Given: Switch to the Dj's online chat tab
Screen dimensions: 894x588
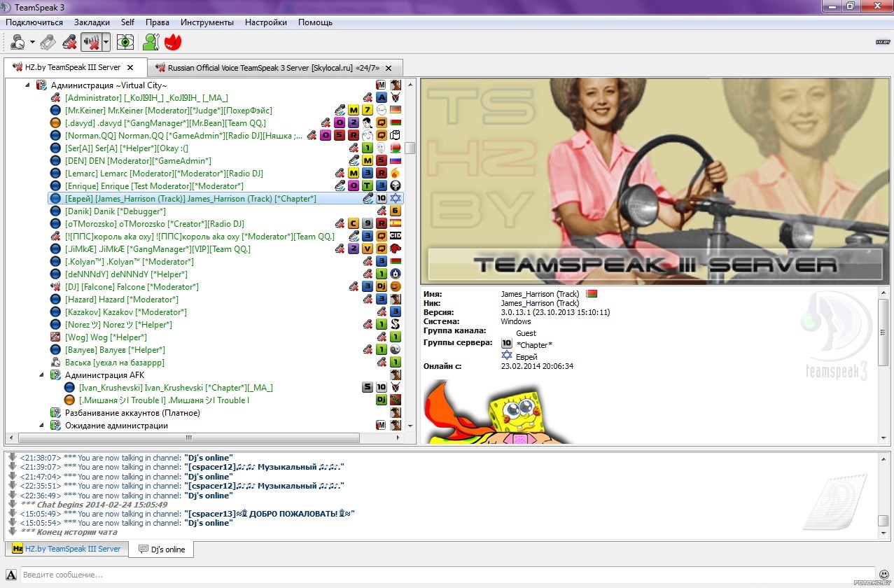Looking at the screenshot, I should [x=162, y=549].
